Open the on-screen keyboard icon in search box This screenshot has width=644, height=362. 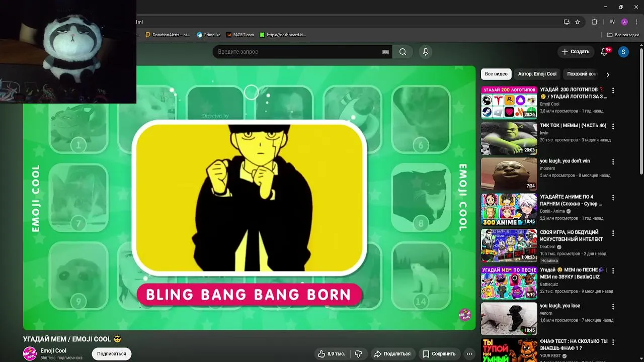(385, 52)
